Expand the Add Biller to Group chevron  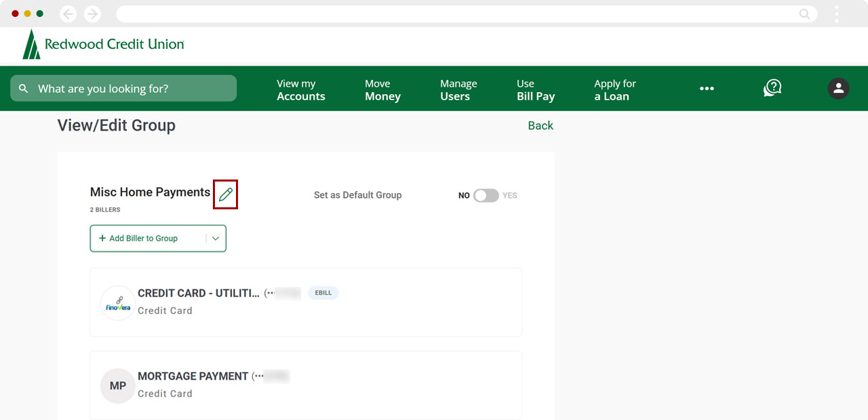(x=216, y=238)
